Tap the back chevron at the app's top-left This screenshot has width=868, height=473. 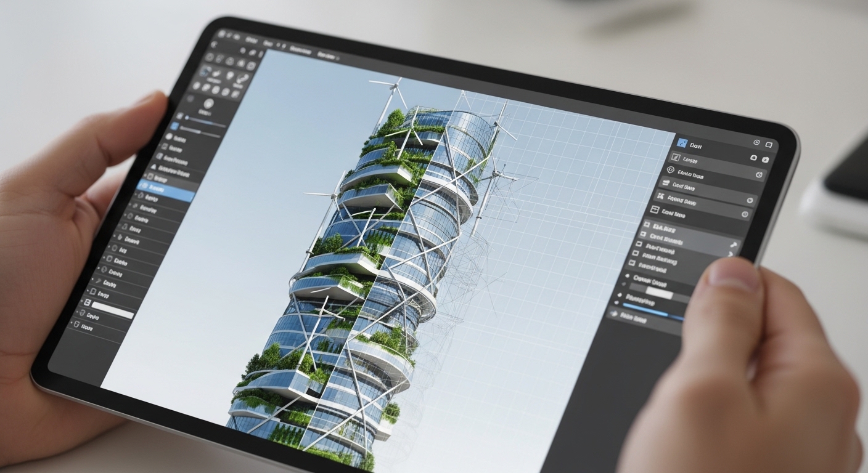(x=214, y=44)
